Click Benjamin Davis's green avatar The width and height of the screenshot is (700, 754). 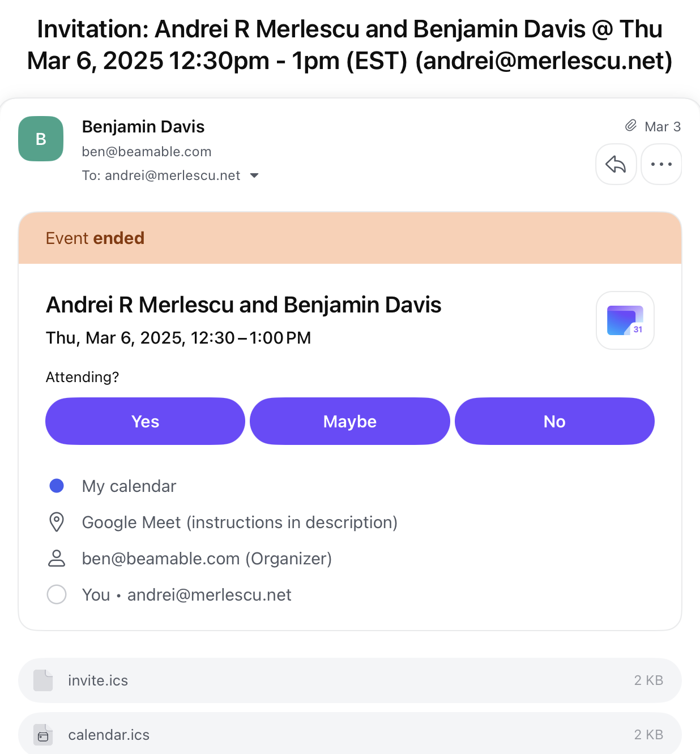click(41, 139)
